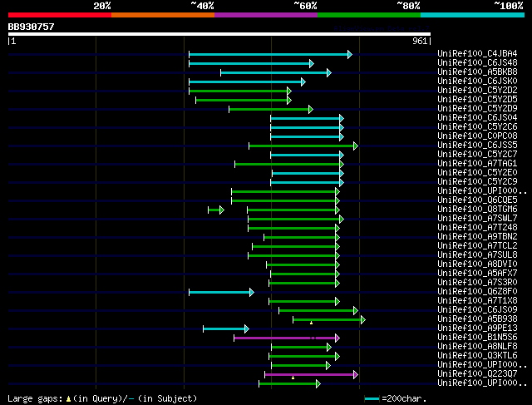Select the UniRef100_Q223Q7 label
Viewport: 532px width, 405px height.
[x=477, y=374]
